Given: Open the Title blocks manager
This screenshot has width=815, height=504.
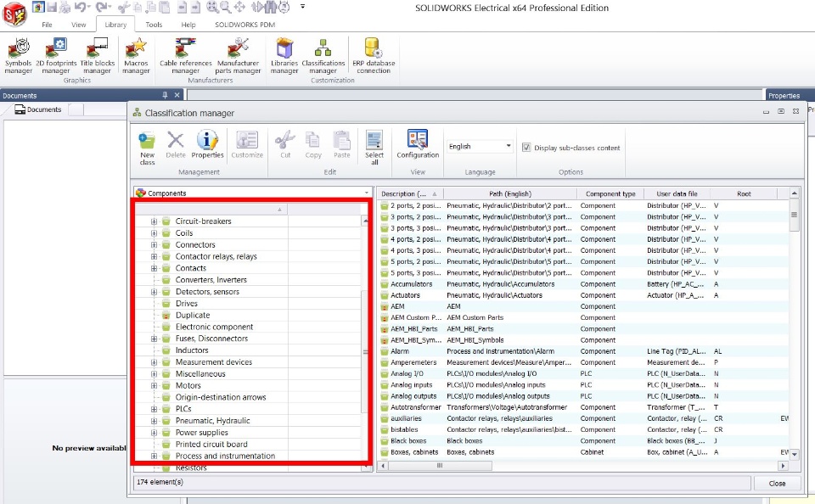Looking at the screenshot, I should [97, 56].
